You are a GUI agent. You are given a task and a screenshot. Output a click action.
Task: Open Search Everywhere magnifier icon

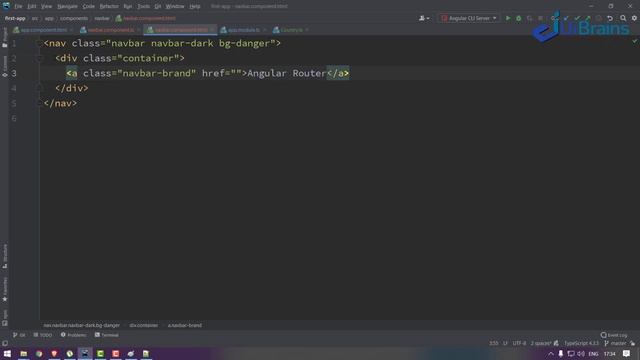tap(623, 18)
